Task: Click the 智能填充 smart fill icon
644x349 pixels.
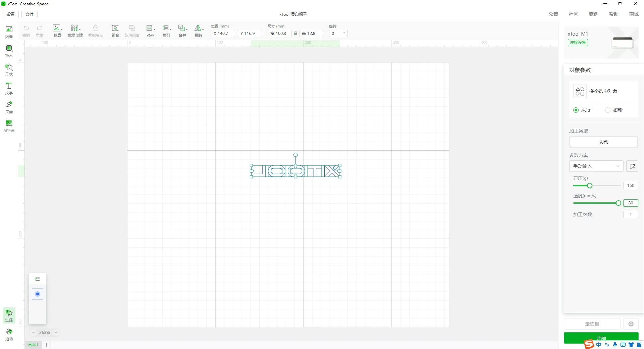Action: click(96, 31)
